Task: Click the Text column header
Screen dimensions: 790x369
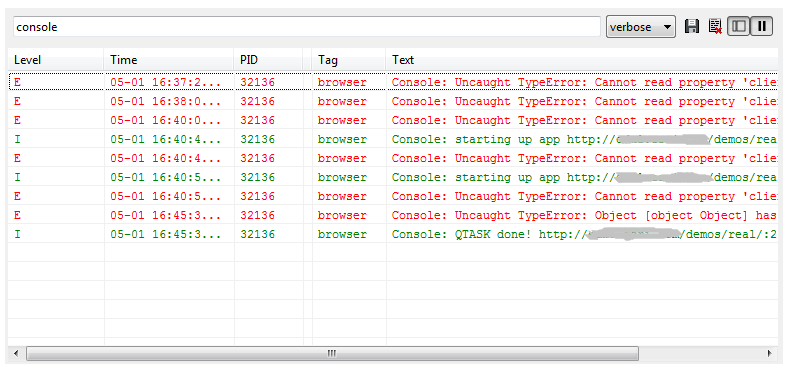Action: [x=582, y=60]
